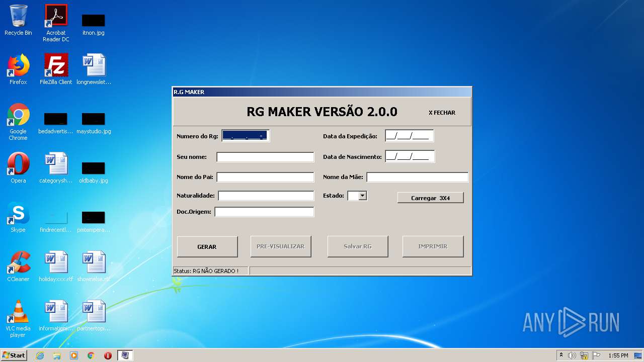Screen dimensions: 644x362
Task: Expand the Estado dropdown
Action: [362, 196]
